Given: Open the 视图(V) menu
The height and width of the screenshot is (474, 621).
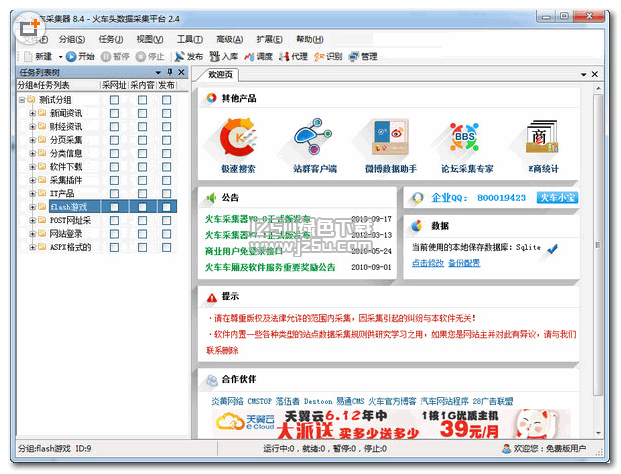Looking at the screenshot, I should pyautogui.click(x=150, y=39).
